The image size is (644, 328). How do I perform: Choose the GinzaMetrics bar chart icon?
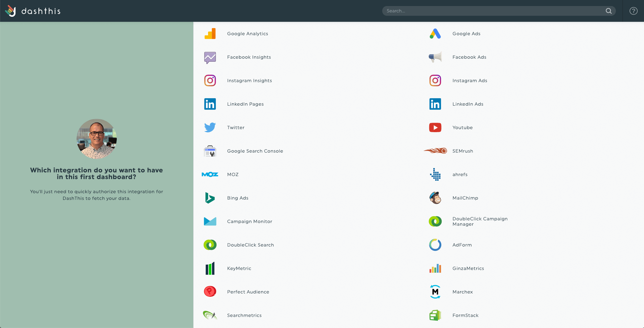point(435,268)
